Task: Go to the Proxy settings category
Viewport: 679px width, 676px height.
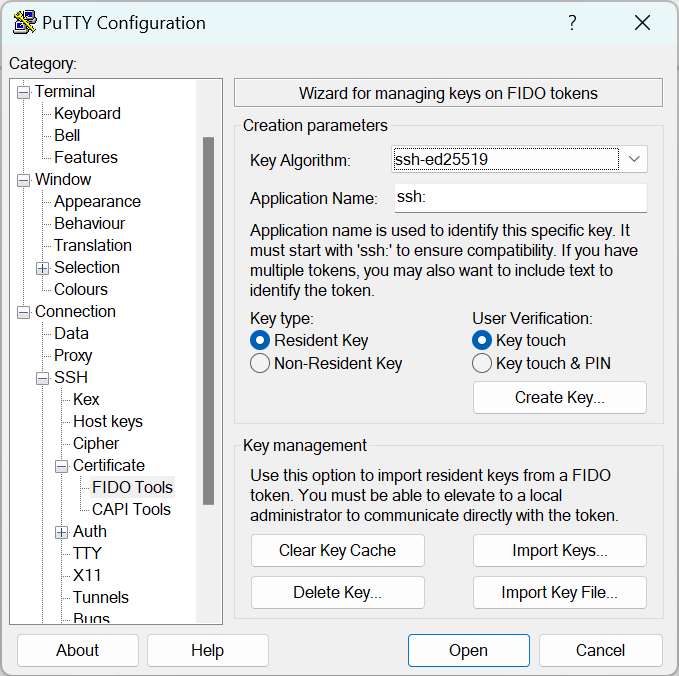Action: 73,356
